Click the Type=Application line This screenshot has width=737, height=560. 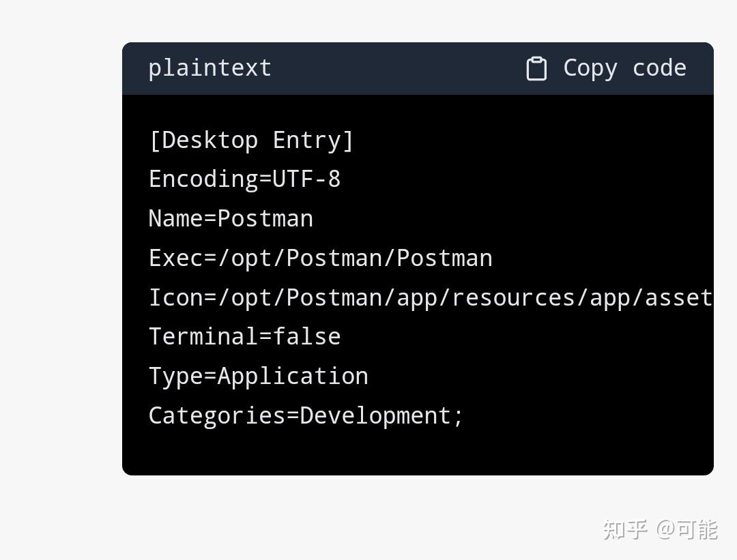pos(258,375)
